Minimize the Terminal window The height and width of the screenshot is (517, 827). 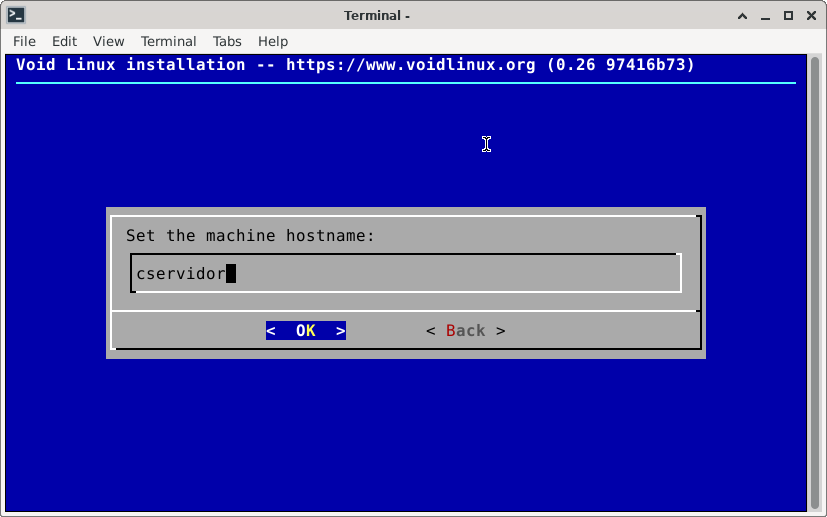[765, 15]
